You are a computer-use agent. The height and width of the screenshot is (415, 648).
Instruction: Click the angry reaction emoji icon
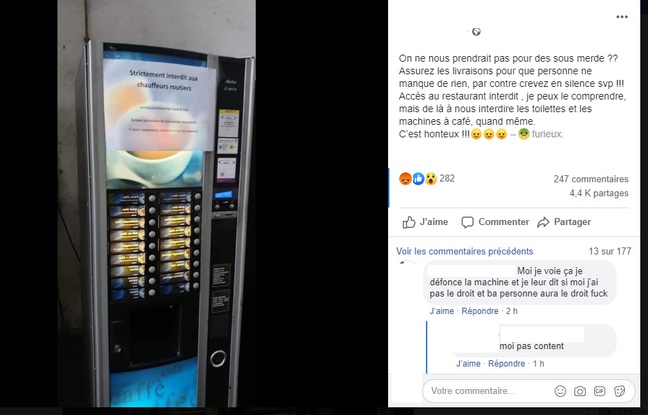tap(405, 179)
